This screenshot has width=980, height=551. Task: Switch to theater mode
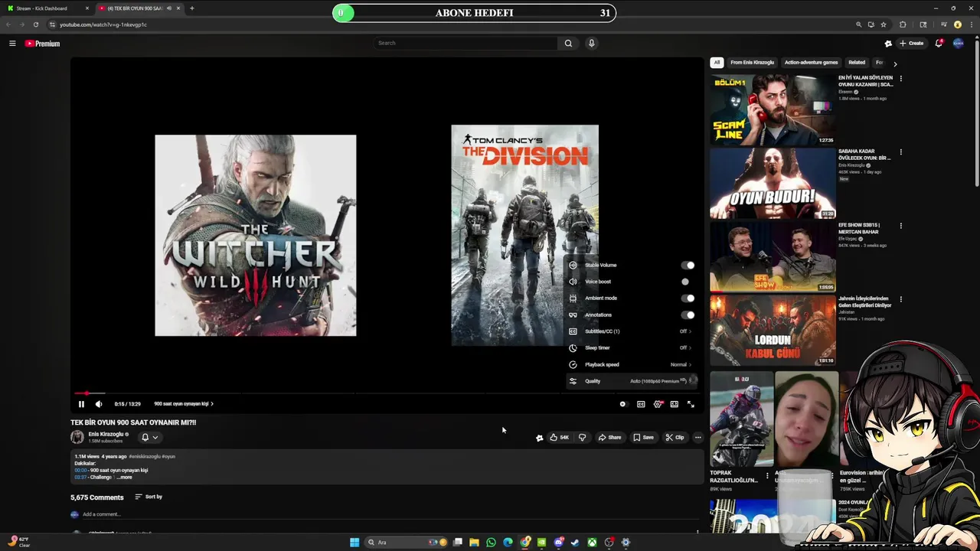click(675, 404)
